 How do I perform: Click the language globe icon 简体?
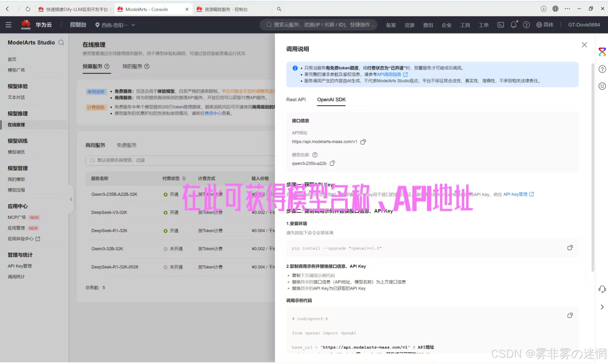[545, 25]
